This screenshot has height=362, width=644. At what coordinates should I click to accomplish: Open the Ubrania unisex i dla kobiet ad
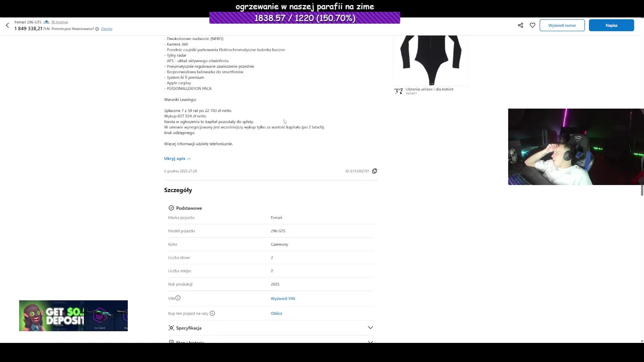(x=429, y=89)
